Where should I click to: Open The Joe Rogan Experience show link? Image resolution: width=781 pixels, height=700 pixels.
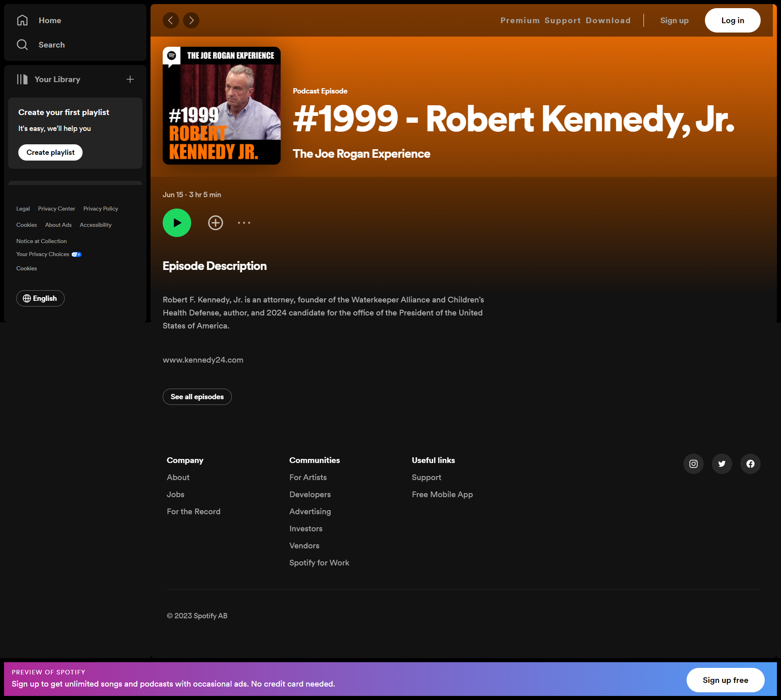tap(361, 154)
